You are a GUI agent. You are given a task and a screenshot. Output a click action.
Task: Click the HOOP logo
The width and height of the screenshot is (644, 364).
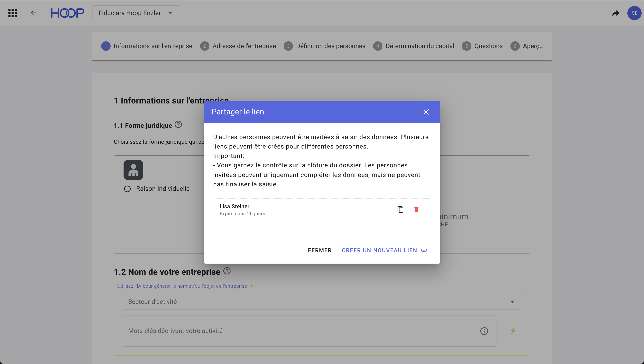point(67,13)
